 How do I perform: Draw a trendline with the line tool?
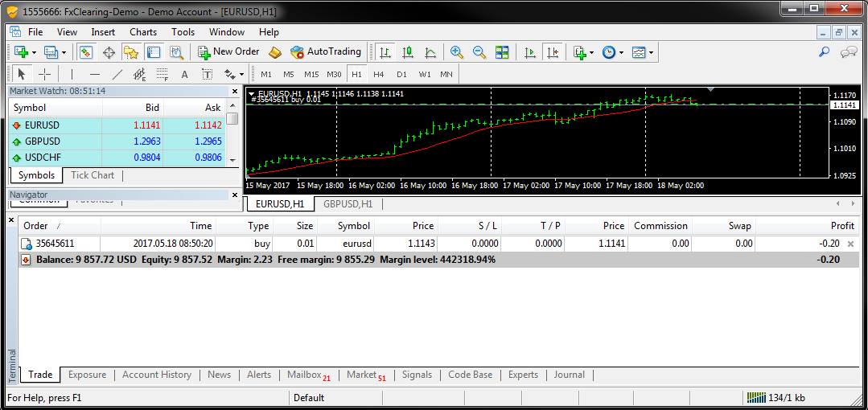point(117,75)
